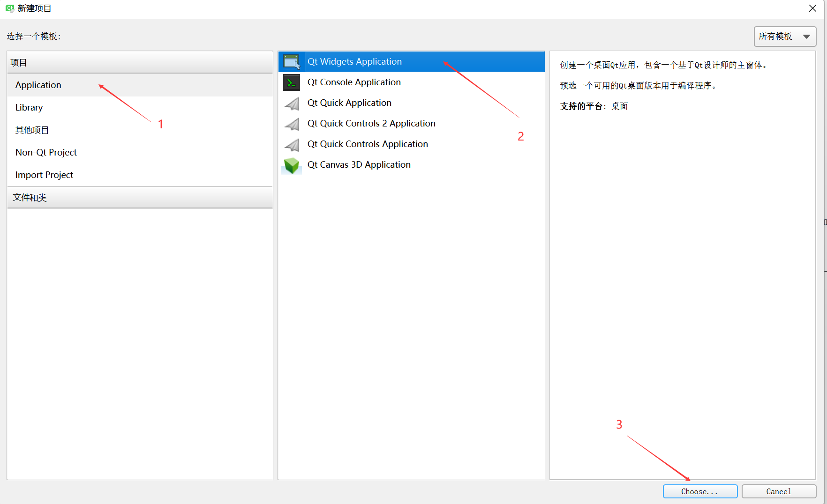Select the Non-Qt Project category

pos(140,152)
